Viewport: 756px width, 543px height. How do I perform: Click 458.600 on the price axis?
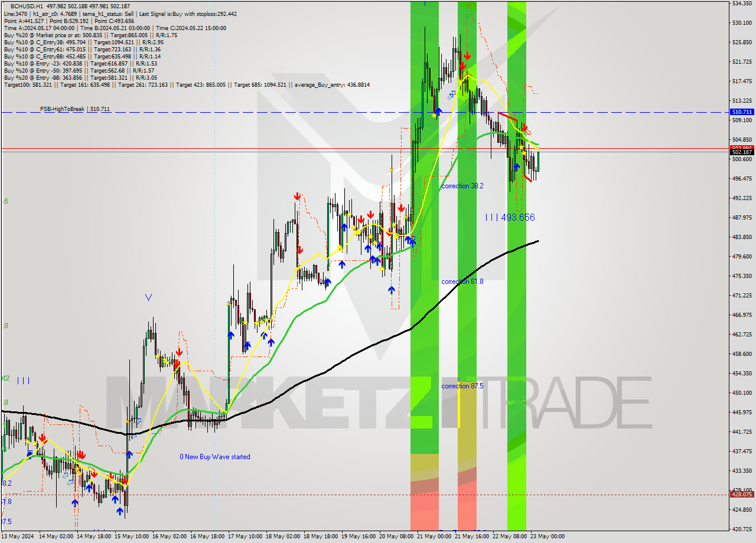742,354
